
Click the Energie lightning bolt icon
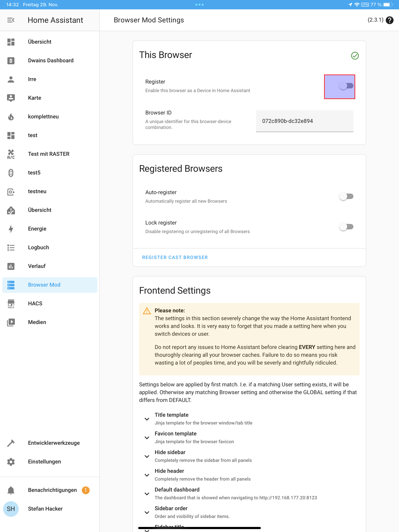pos(11,229)
